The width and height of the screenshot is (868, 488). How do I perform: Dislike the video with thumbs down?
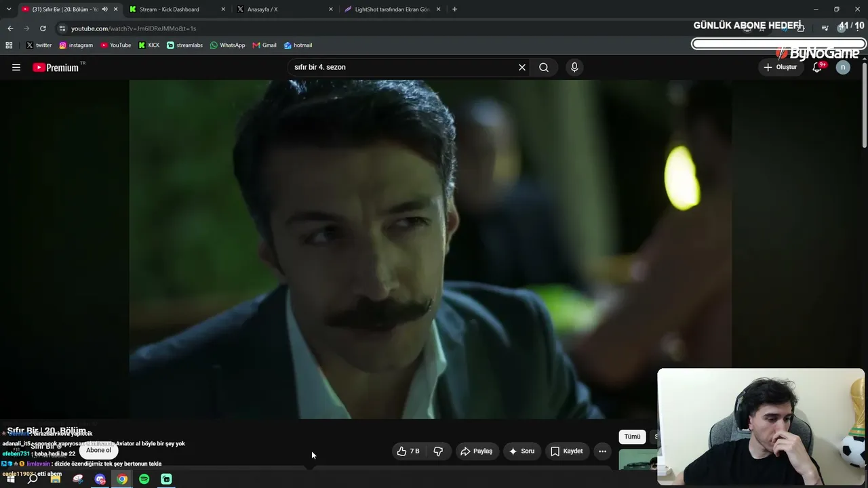point(438,451)
